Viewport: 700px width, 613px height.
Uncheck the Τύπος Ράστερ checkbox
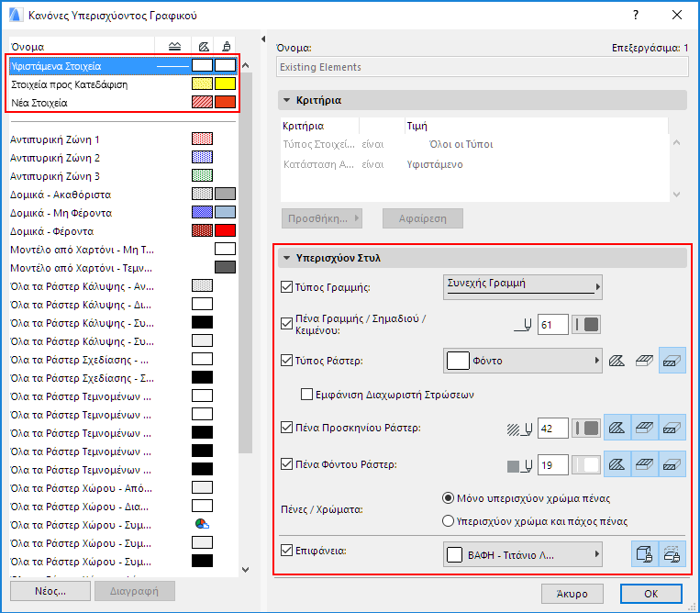click(286, 361)
